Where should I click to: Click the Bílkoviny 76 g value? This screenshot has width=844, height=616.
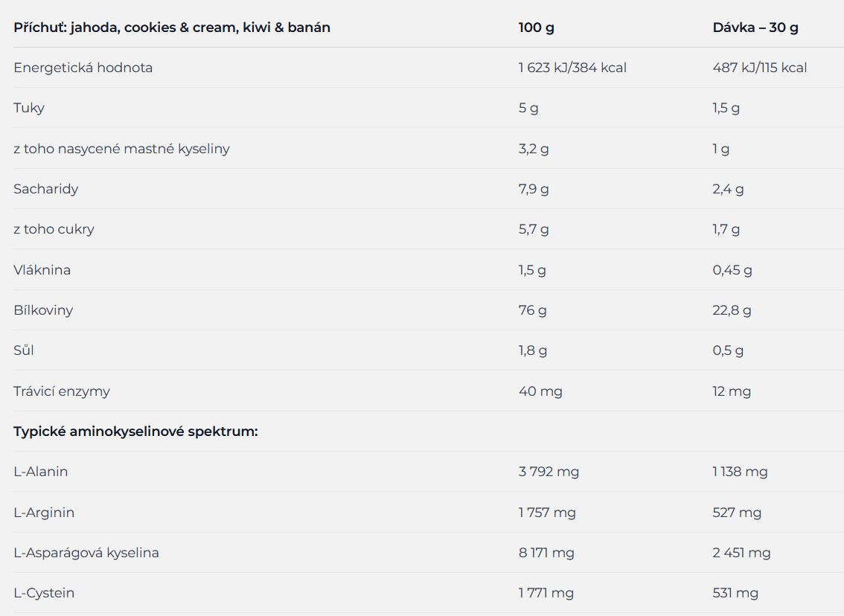point(532,310)
